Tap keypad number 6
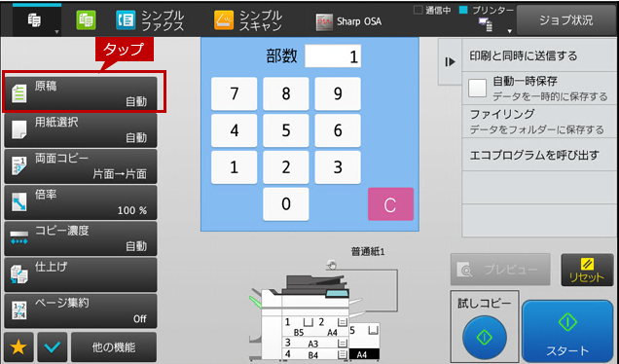The width and height of the screenshot is (619, 364). tap(338, 130)
